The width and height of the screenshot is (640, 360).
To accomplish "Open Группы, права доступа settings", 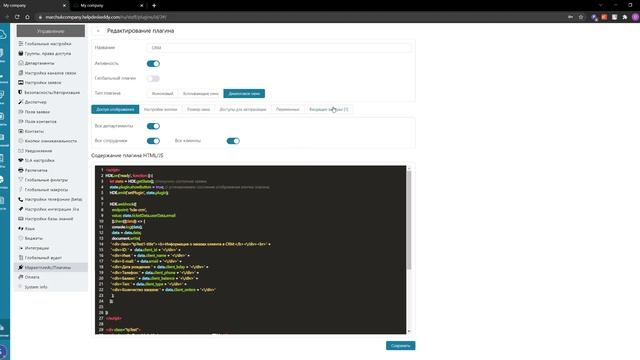I will [x=48, y=53].
